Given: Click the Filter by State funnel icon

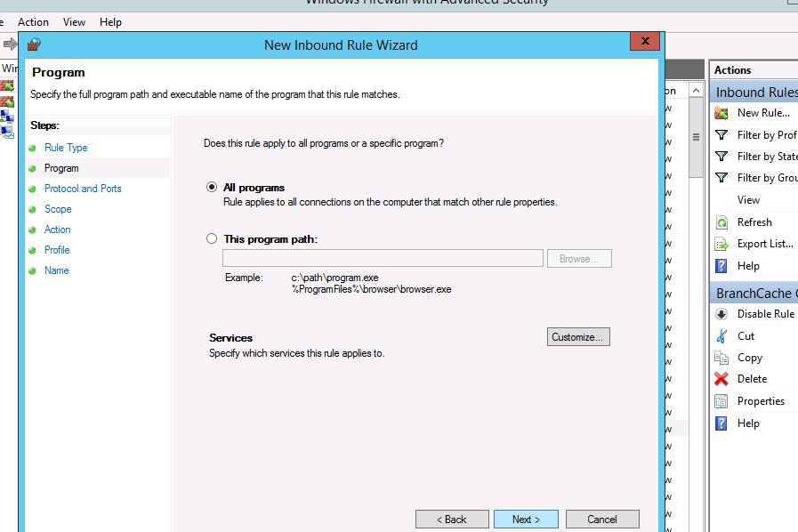Looking at the screenshot, I should [x=721, y=157].
